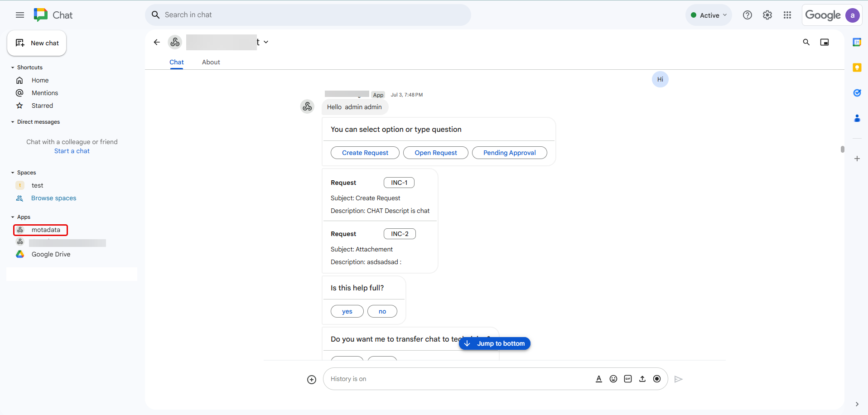Screen dimensions: 868x415
Task: Open Google Keep side panel
Action: tap(857, 67)
